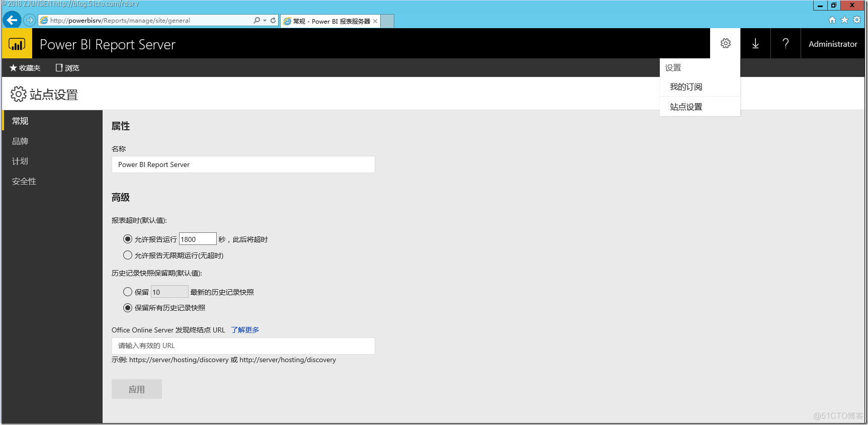Screen dimensions: 868x425
Task: Click the 名称 name input field
Action: (243, 164)
